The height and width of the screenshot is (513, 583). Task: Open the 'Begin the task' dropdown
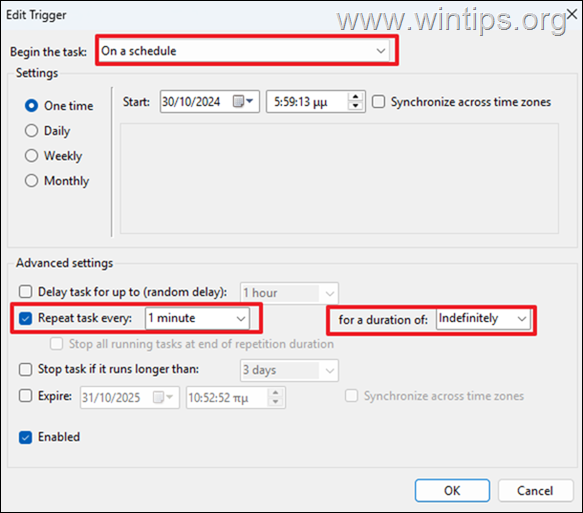click(x=245, y=51)
